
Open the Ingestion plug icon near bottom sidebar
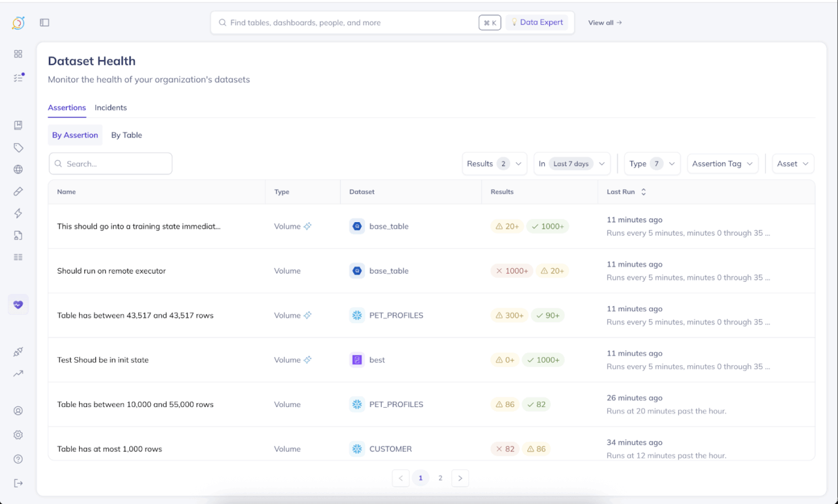(18, 352)
